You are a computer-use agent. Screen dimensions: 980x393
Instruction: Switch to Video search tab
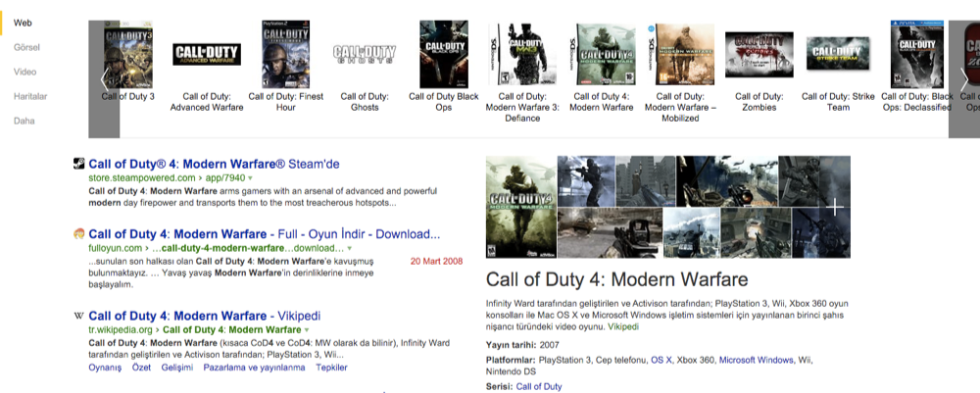pos(25,72)
